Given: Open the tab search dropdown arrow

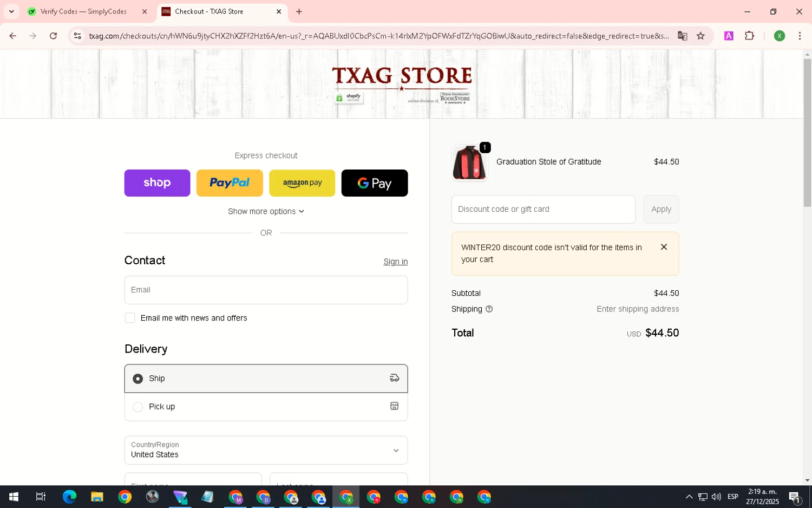Looking at the screenshot, I should [x=11, y=11].
